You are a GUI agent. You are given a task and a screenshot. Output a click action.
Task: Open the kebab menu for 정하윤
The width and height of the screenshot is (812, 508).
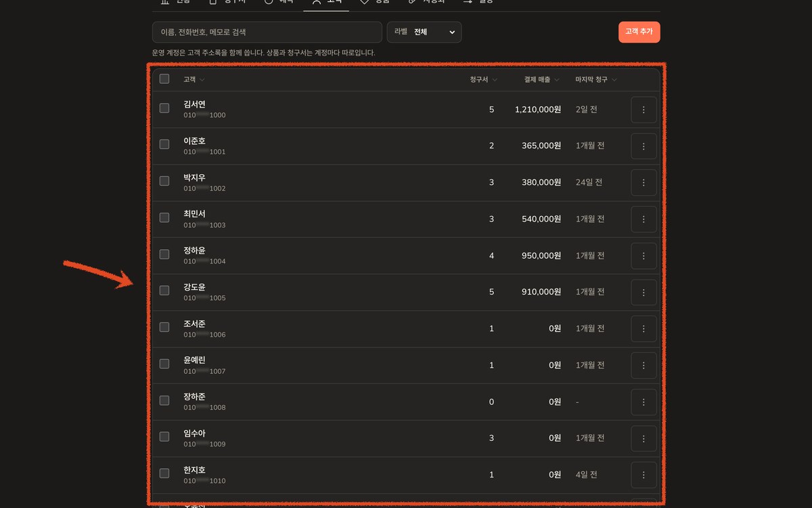644,255
